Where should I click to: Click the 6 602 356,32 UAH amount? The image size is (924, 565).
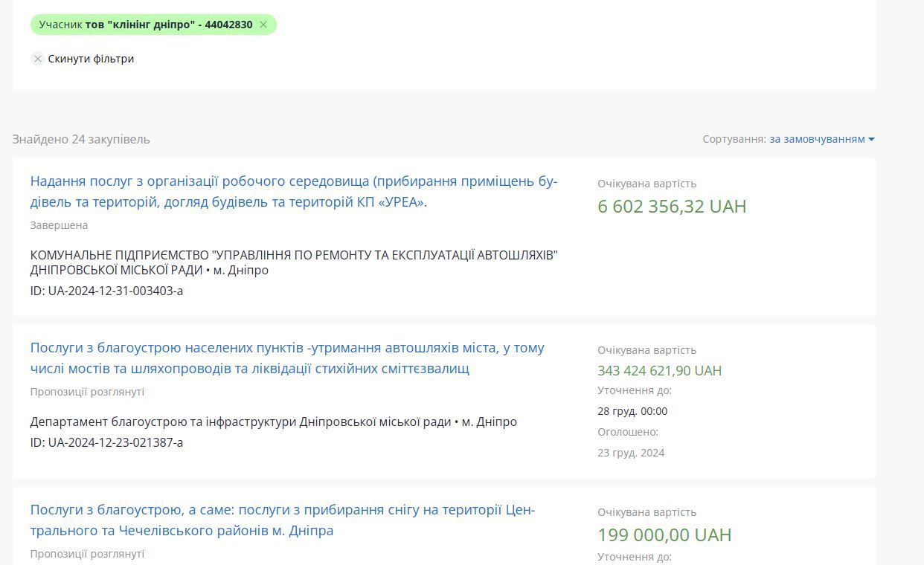(672, 206)
